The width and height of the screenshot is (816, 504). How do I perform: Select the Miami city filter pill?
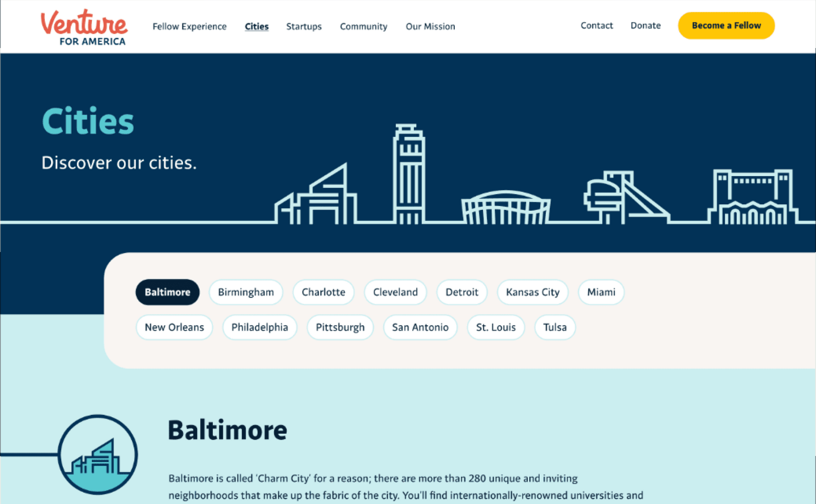point(601,292)
